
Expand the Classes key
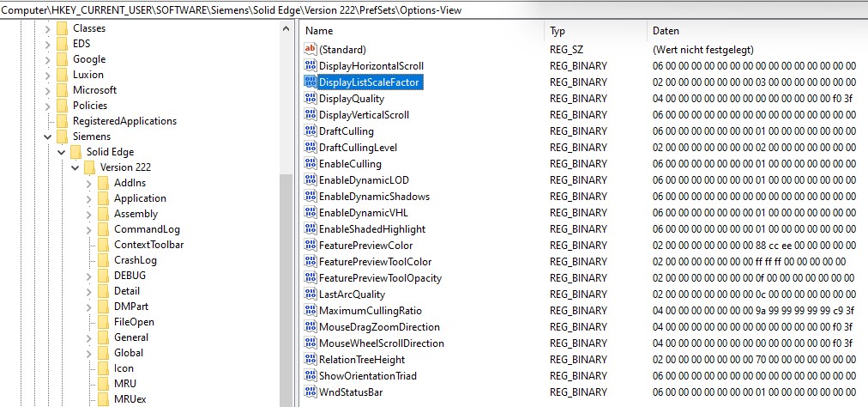48,28
